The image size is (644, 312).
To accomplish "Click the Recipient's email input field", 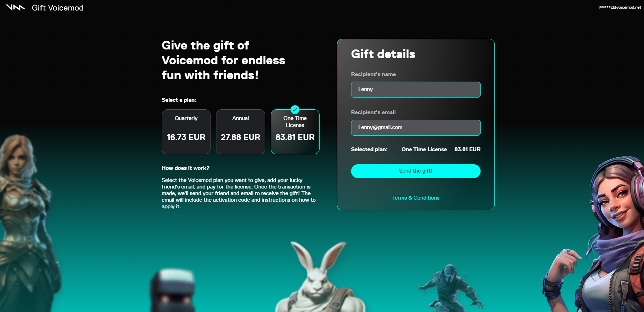I will [415, 128].
